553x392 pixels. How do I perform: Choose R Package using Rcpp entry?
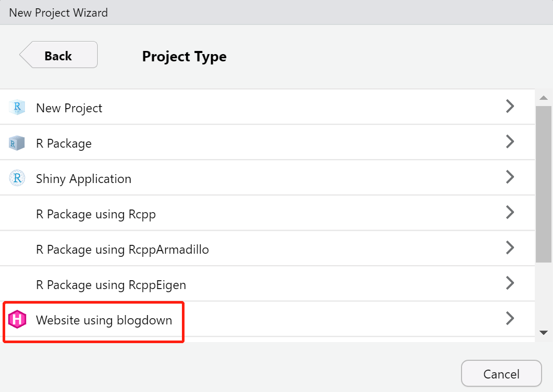[267, 213]
